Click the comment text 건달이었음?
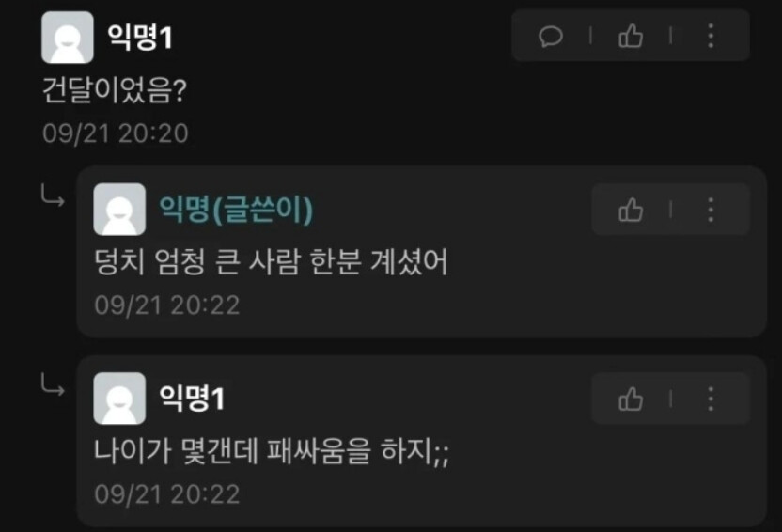Image resolution: width=782 pixels, height=532 pixels. pos(115,90)
